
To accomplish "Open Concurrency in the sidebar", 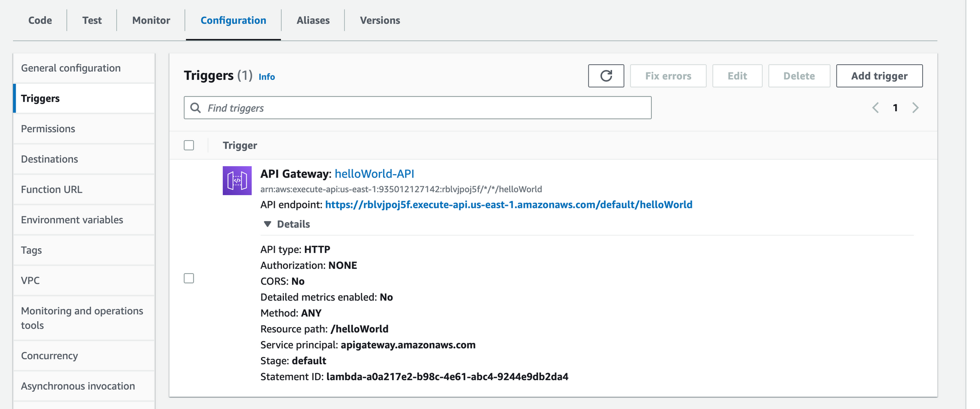I will pyautogui.click(x=84, y=356).
